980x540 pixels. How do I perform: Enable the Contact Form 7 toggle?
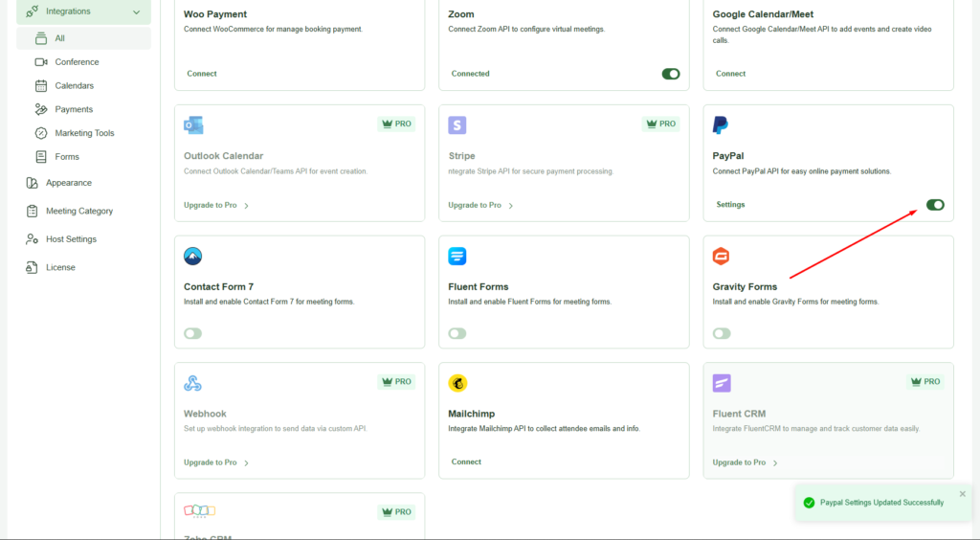192,333
